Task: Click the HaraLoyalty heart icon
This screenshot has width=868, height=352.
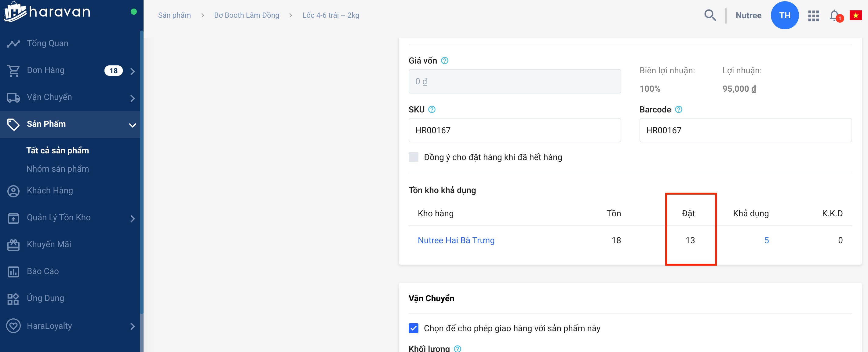Action: point(13,326)
